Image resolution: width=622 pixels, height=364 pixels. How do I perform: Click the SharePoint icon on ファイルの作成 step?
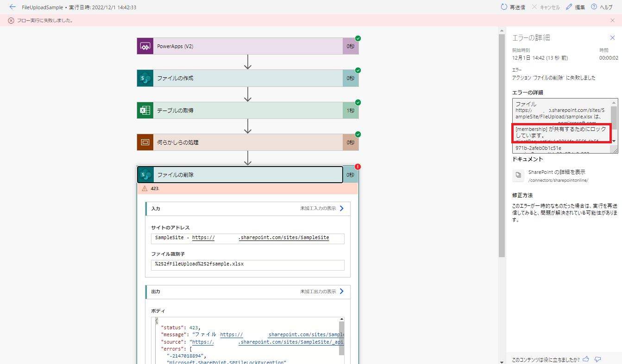(x=145, y=78)
